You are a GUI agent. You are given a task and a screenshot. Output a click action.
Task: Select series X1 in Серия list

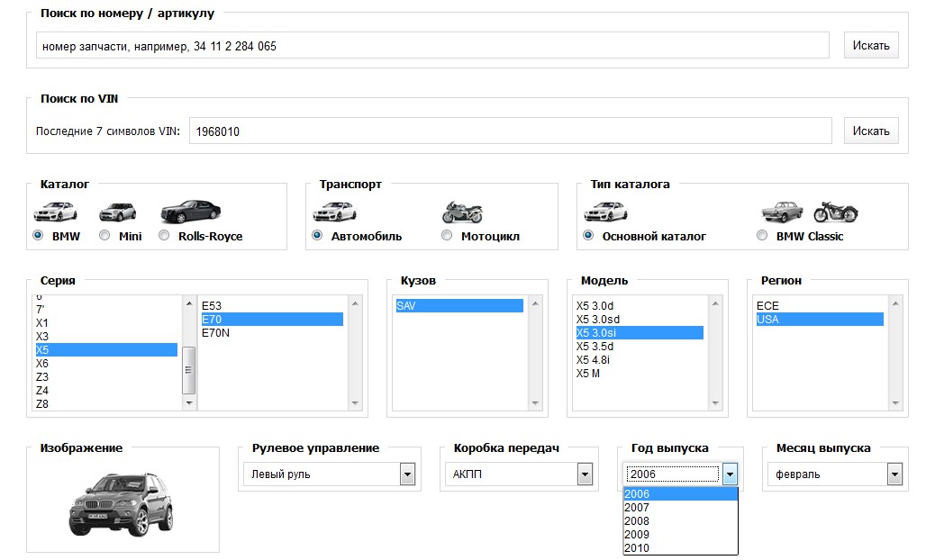tap(106, 323)
